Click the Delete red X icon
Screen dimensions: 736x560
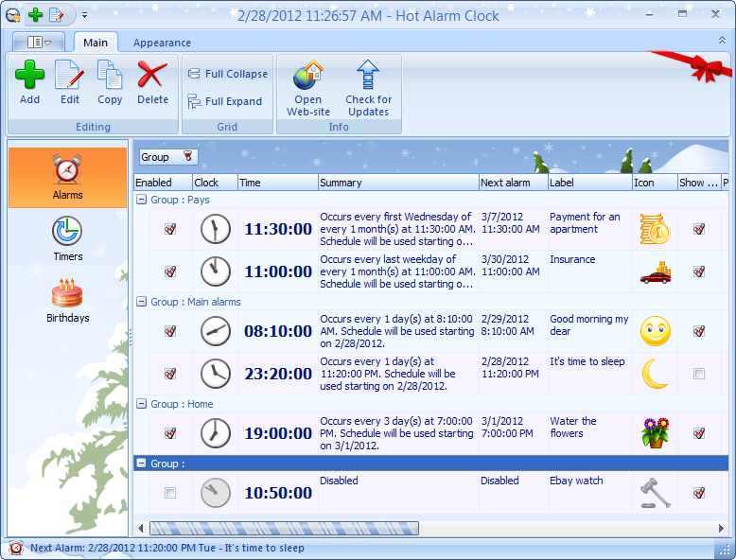pyautogui.click(x=152, y=75)
